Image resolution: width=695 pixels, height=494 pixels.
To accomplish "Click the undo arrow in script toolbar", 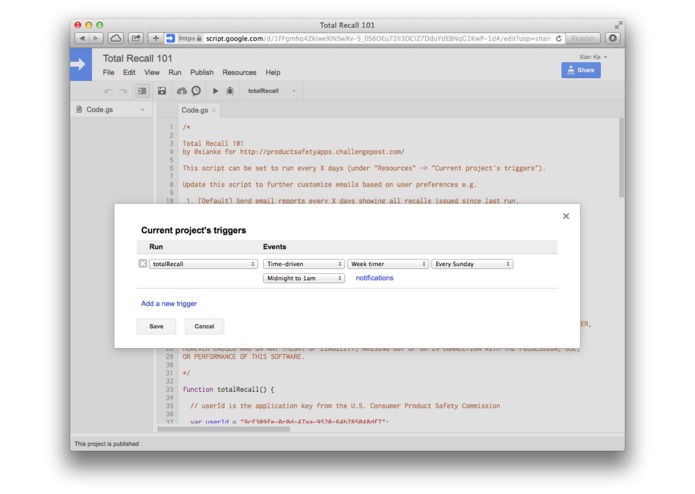I will [108, 91].
